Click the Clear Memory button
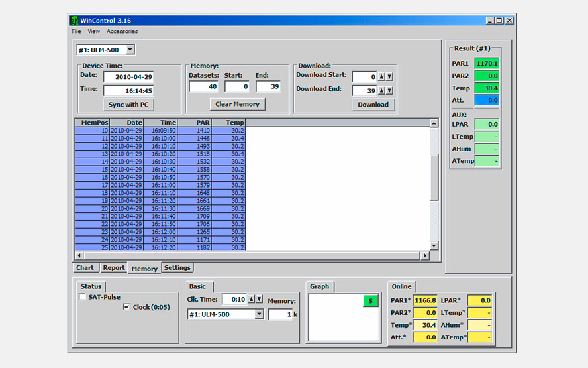The height and width of the screenshot is (368, 588). tap(237, 104)
